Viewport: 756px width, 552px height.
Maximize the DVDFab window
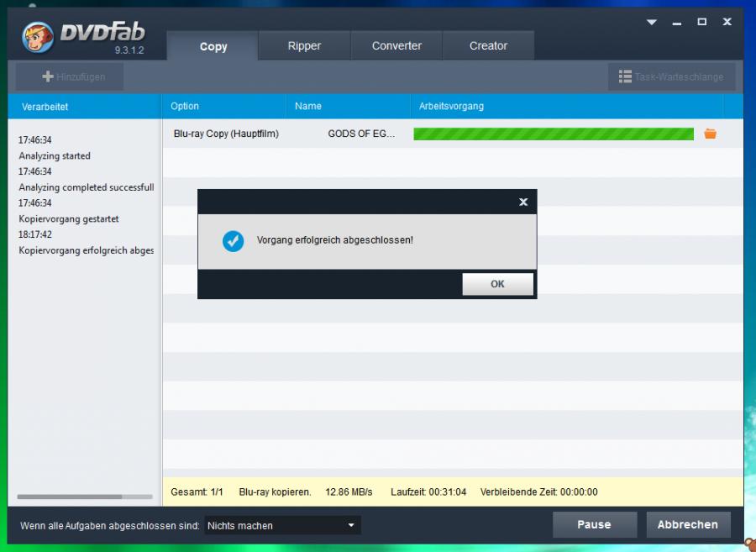click(x=701, y=22)
